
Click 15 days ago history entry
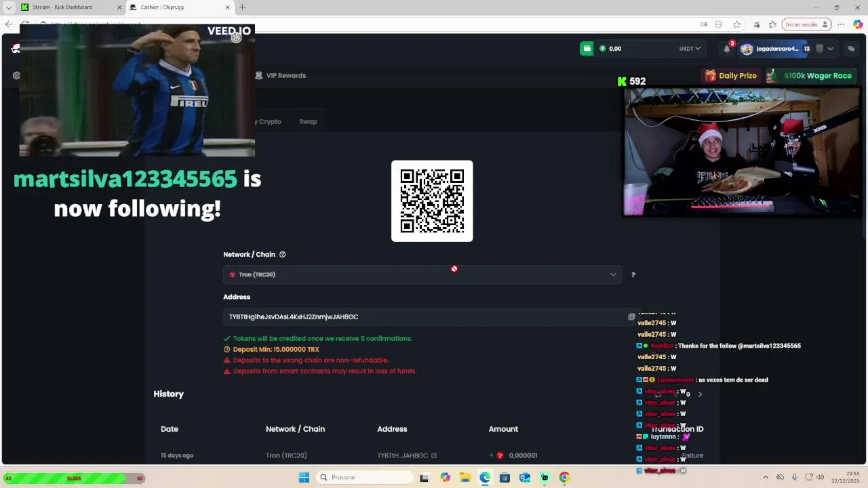click(x=177, y=455)
